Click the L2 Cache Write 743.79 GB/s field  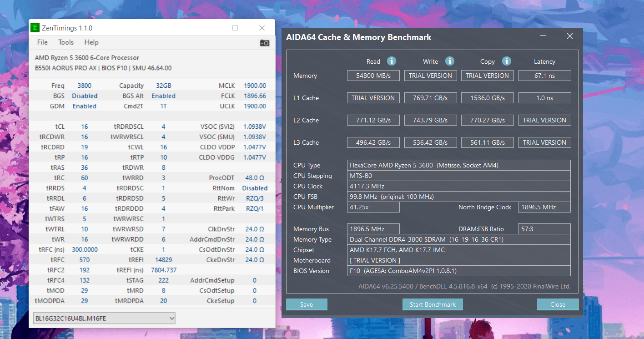(x=430, y=120)
